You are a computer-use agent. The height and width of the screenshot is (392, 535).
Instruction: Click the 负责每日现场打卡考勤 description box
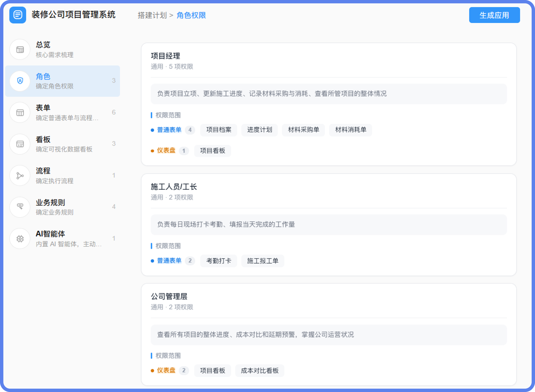[x=329, y=225]
